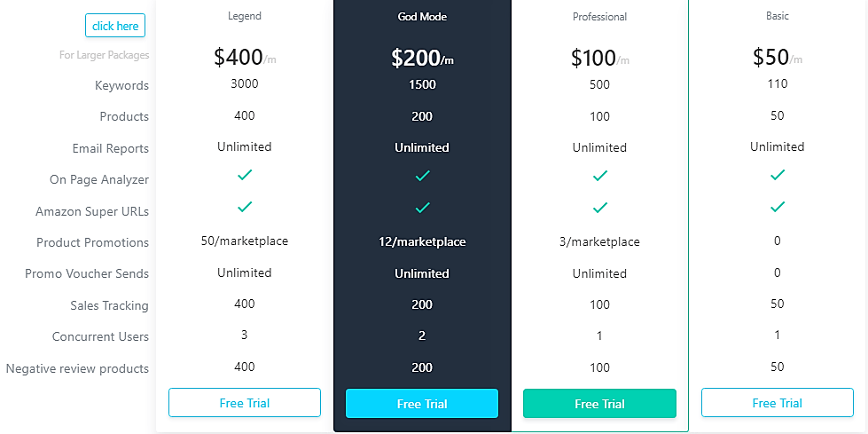Click the Negative review products label
Screen dimensions: 868x434
[77, 368]
